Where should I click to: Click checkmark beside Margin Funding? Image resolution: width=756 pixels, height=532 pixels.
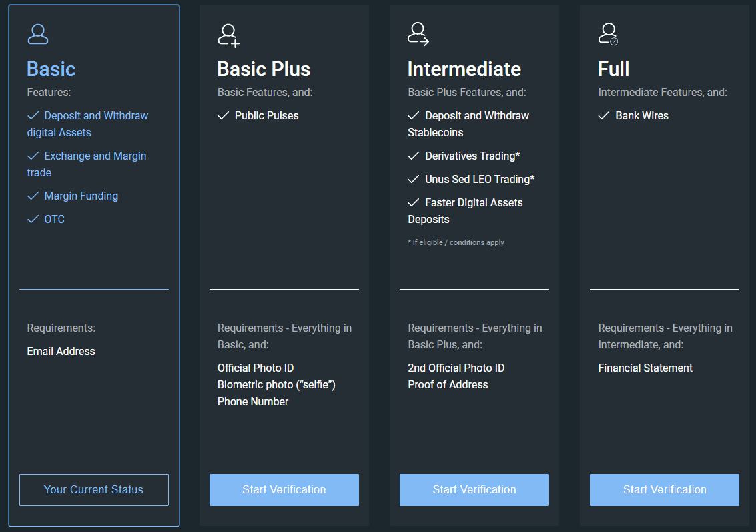click(33, 196)
